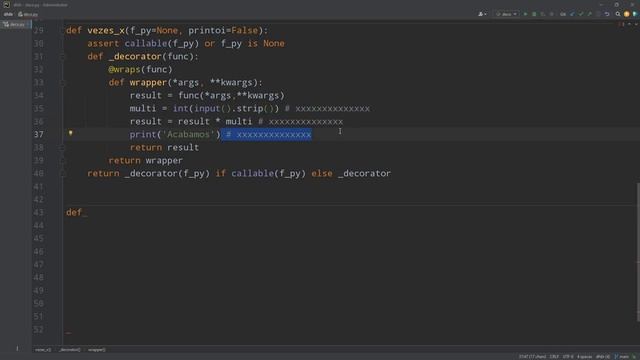
Task: Click the .py file breadcrumb in navigation bar
Action: tap(28, 14)
